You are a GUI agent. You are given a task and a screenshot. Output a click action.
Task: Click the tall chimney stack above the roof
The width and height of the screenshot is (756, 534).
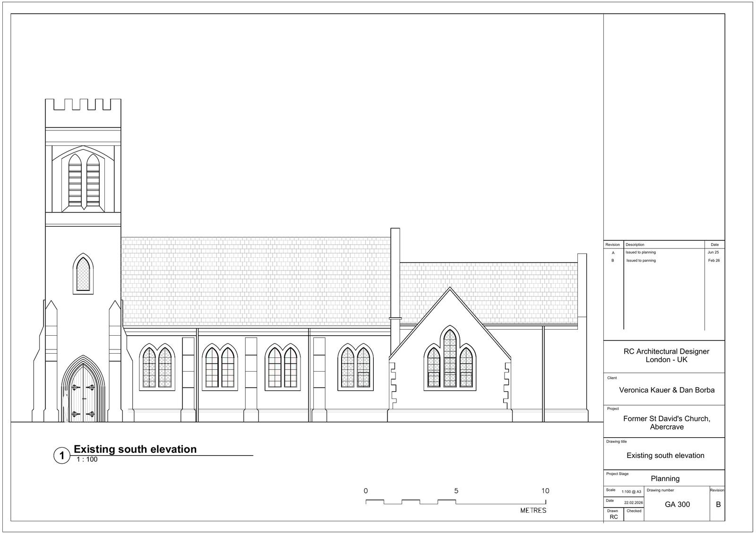[395, 274]
